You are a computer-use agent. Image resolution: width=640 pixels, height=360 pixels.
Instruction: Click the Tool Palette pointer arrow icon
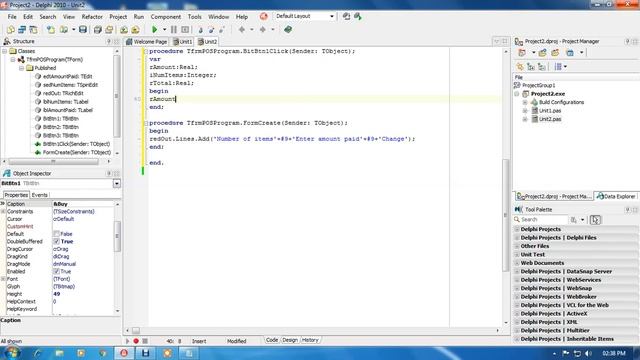click(595, 220)
